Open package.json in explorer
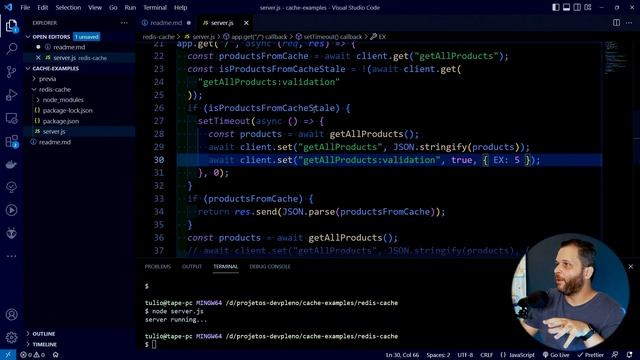This screenshot has height=360, width=640. click(61, 121)
